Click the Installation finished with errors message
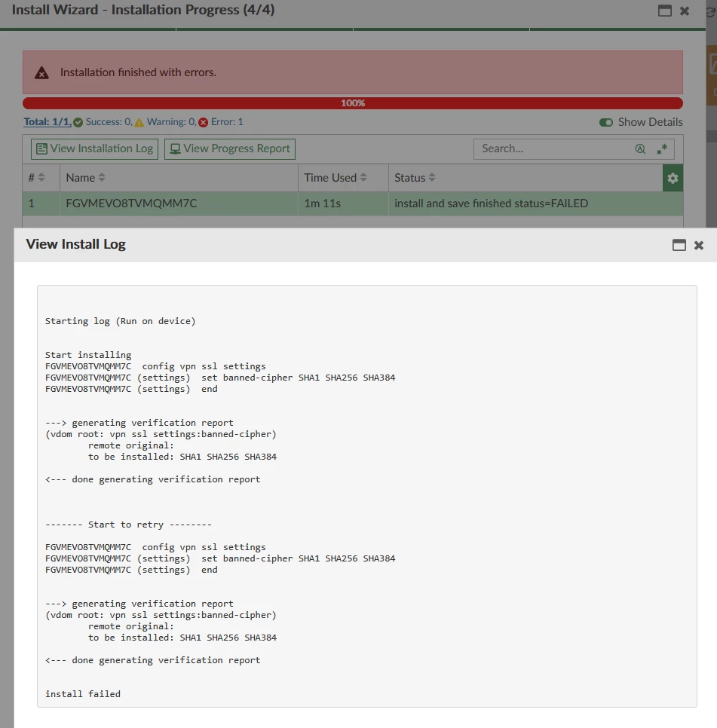The height and width of the screenshot is (728, 717). [138, 72]
